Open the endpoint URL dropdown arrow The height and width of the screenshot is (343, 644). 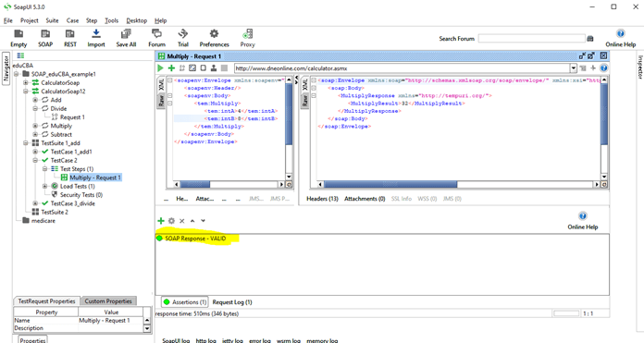tap(574, 68)
